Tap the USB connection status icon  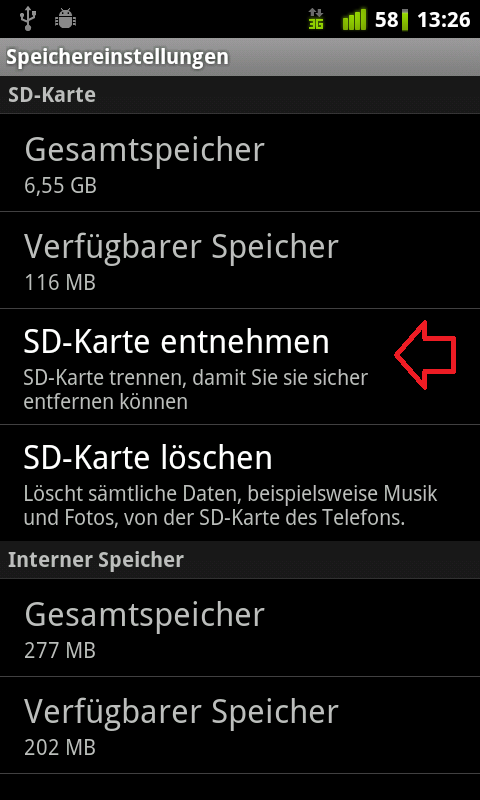[29, 19]
